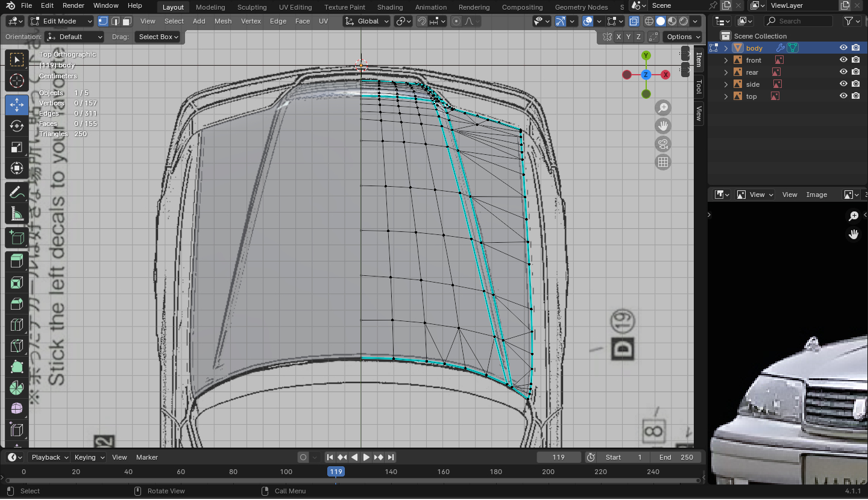Expand the front item in outliner

(726, 60)
